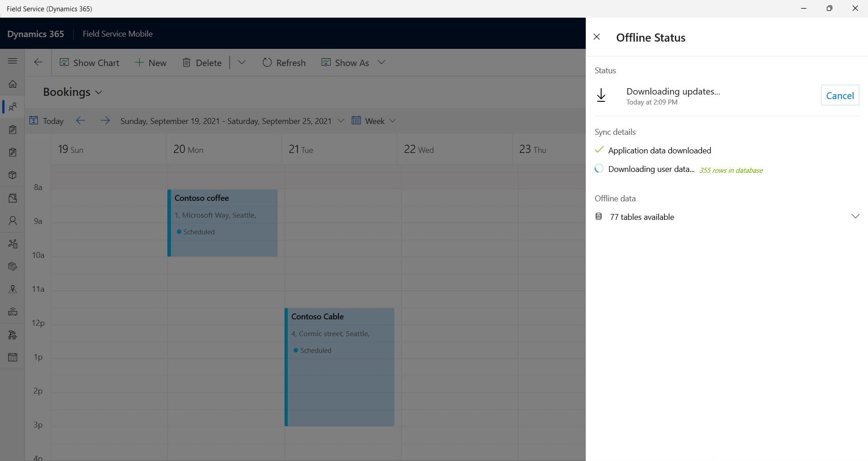Screen dimensions: 868x461
Task: Open the Contoso Cable booking
Action: tap(339, 367)
